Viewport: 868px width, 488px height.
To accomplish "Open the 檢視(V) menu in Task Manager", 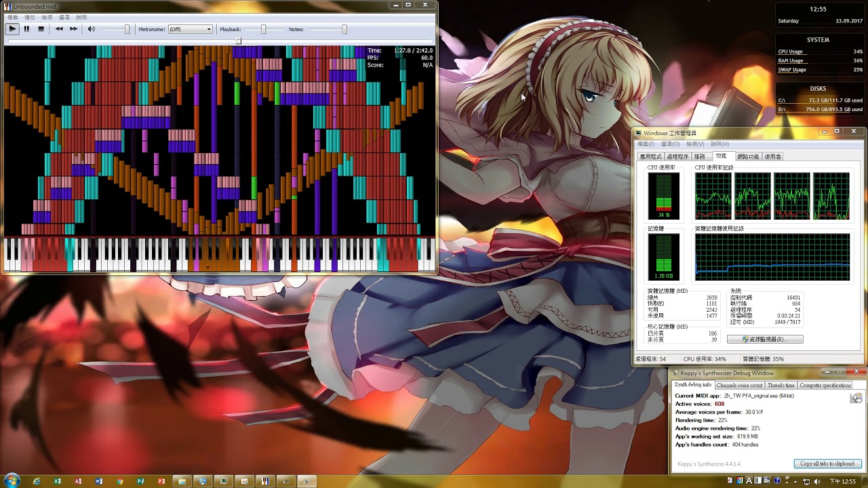I will tap(695, 144).
